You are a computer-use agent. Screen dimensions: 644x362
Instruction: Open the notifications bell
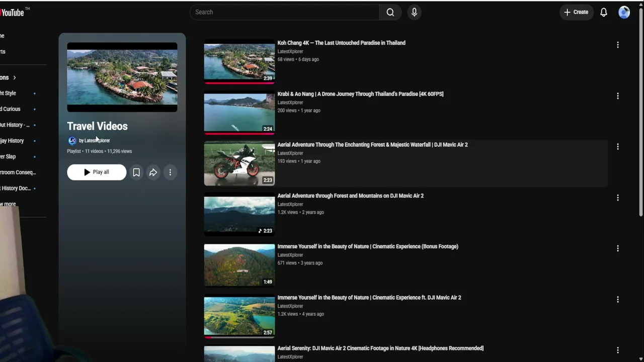604,12
